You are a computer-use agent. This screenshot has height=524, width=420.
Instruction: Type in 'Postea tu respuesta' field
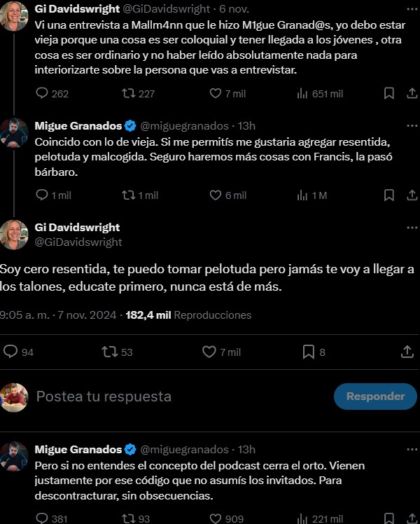tap(175, 397)
